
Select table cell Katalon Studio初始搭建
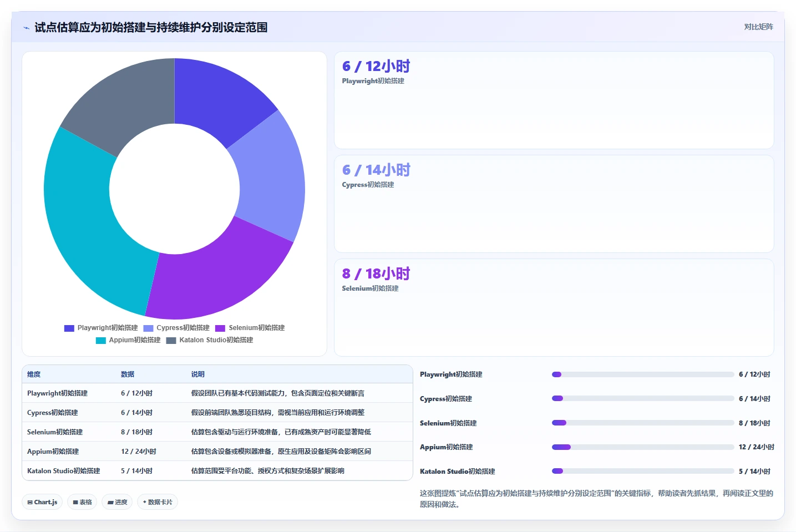[64, 471]
